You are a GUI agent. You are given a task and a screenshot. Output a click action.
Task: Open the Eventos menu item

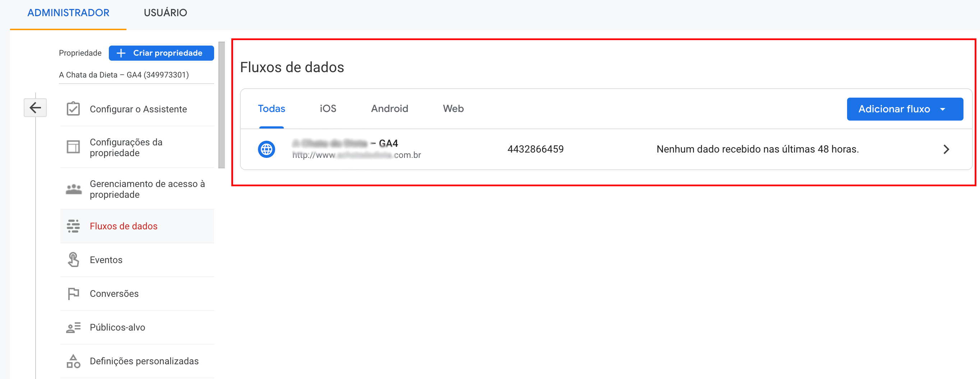point(106,260)
